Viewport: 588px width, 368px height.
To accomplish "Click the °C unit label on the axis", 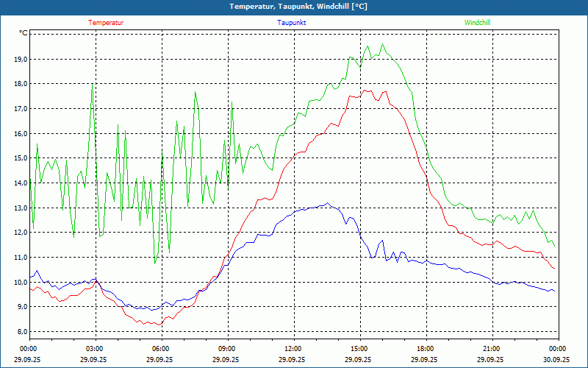I will pos(24,33).
